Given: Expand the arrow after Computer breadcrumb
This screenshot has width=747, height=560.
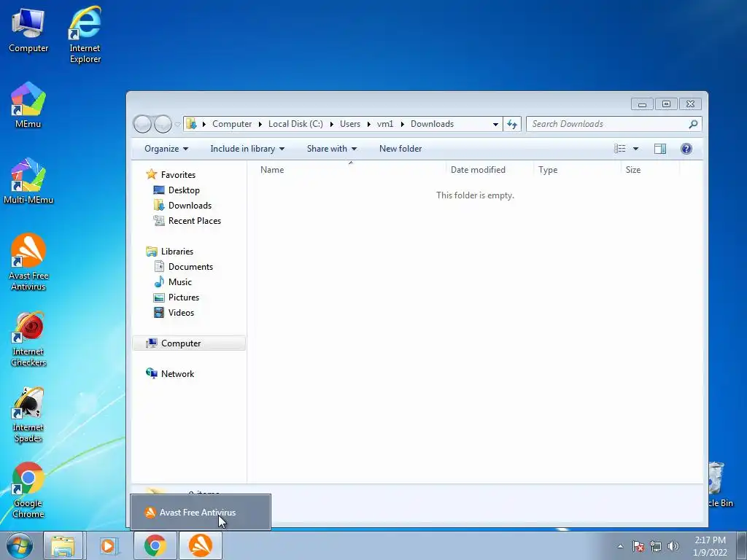Looking at the screenshot, I should [260, 124].
